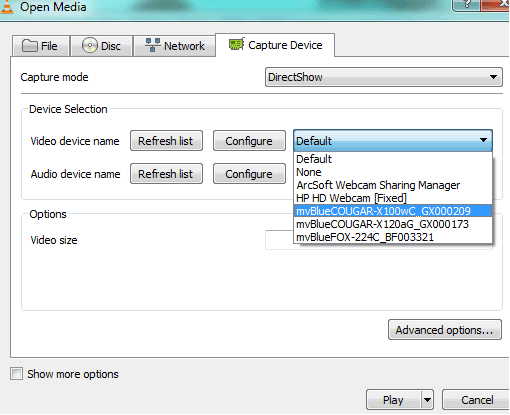
Task: Click the network icon on Network tab
Action: [153, 45]
